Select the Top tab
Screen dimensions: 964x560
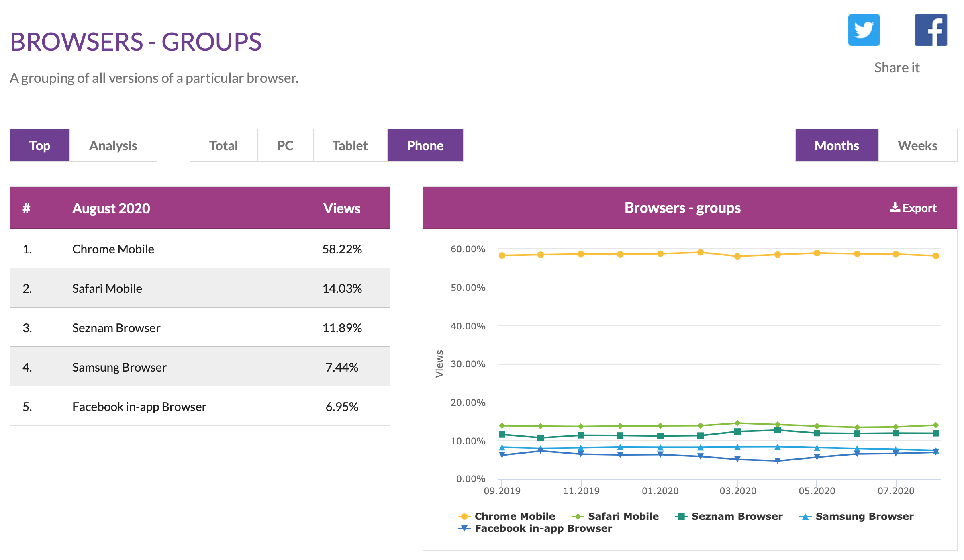click(x=40, y=145)
